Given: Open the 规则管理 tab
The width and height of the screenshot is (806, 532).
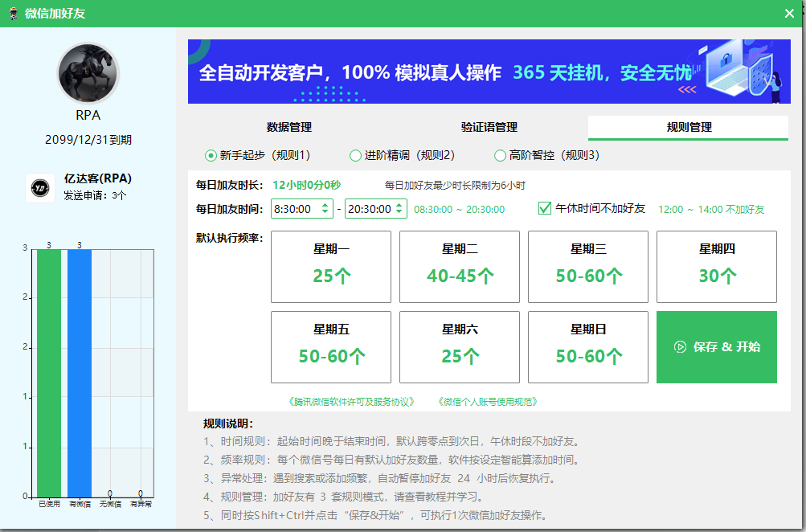Looking at the screenshot, I should pos(689,127).
